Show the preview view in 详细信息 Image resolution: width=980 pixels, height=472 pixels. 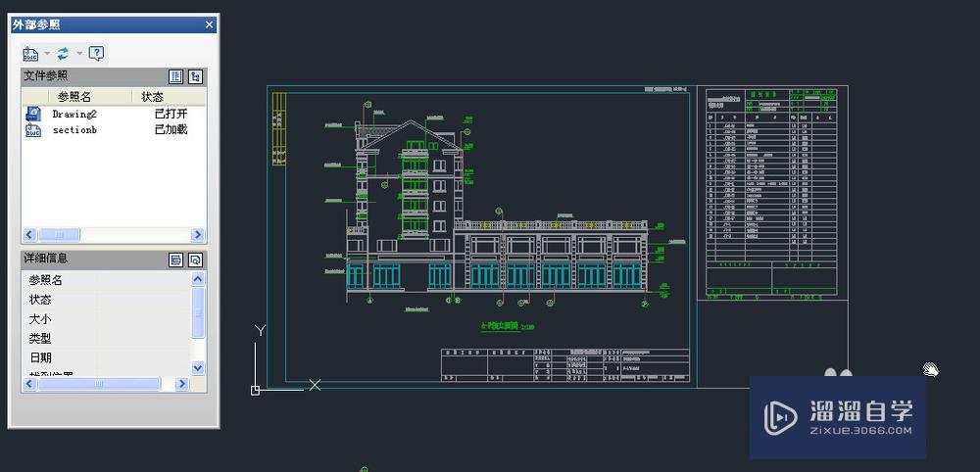(x=195, y=260)
